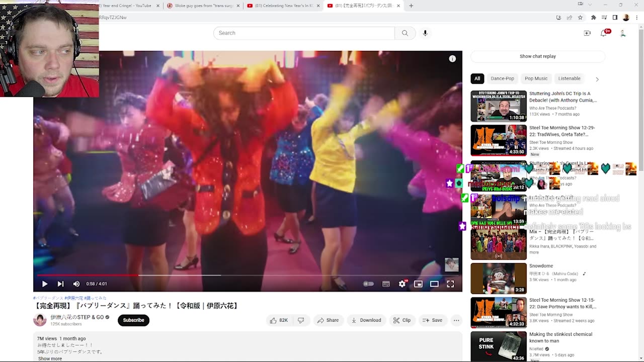
Task: Enable miniplayer mode
Action: pos(418,284)
